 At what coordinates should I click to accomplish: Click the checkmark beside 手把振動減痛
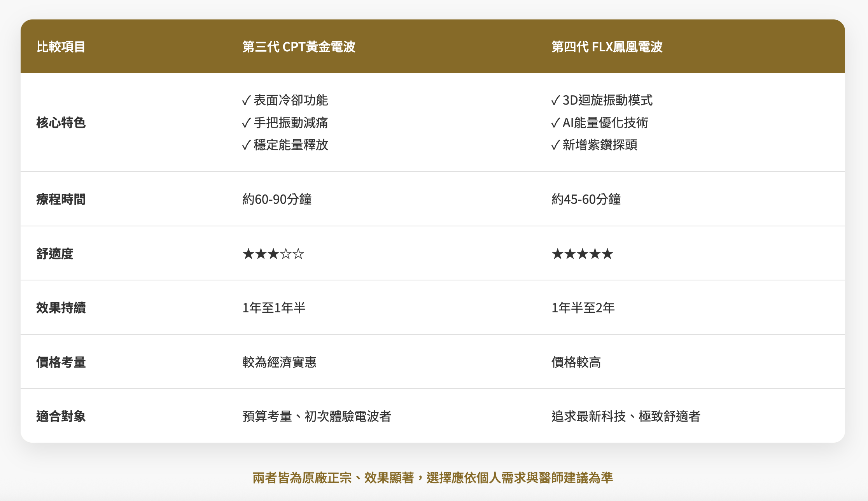click(x=246, y=123)
